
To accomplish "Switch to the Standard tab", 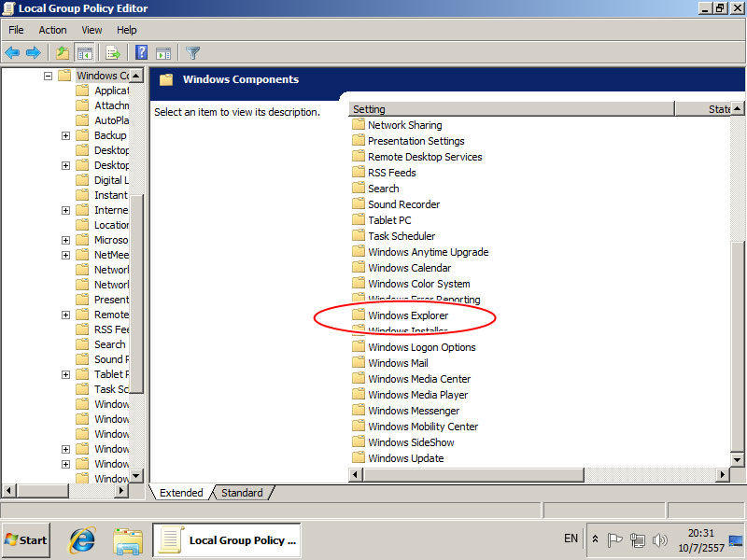I will 242,493.
